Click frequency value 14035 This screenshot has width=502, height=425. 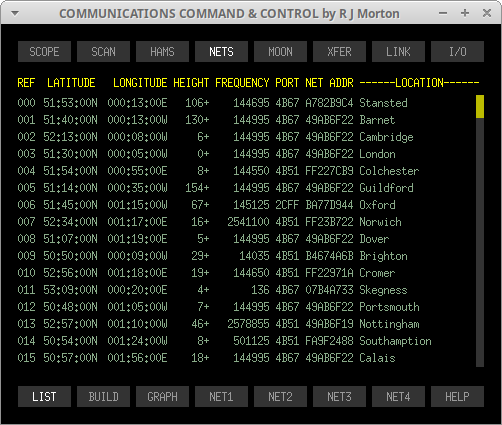click(x=254, y=256)
